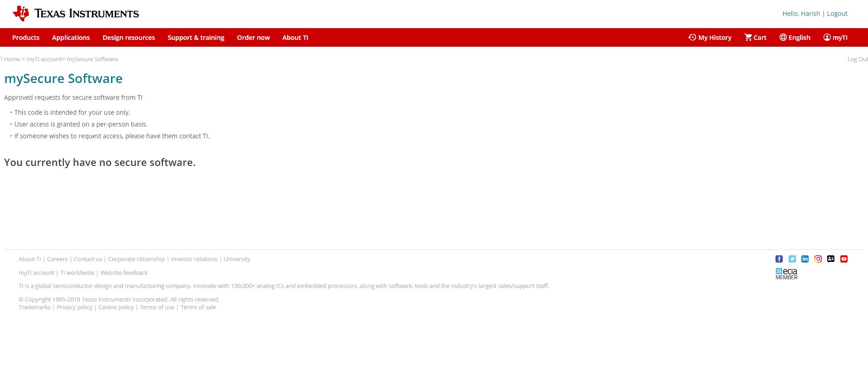Click the Texas Instruments logo
This screenshot has width=868, height=375.
76,14
